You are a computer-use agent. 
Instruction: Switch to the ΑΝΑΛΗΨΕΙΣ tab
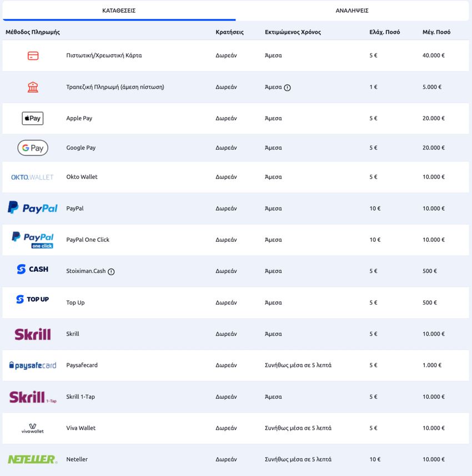tap(352, 11)
